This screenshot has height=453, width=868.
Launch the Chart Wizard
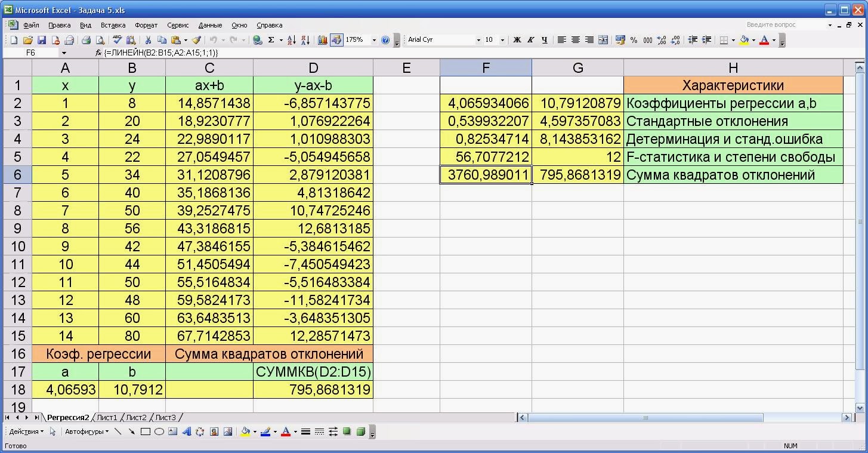coord(323,40)
